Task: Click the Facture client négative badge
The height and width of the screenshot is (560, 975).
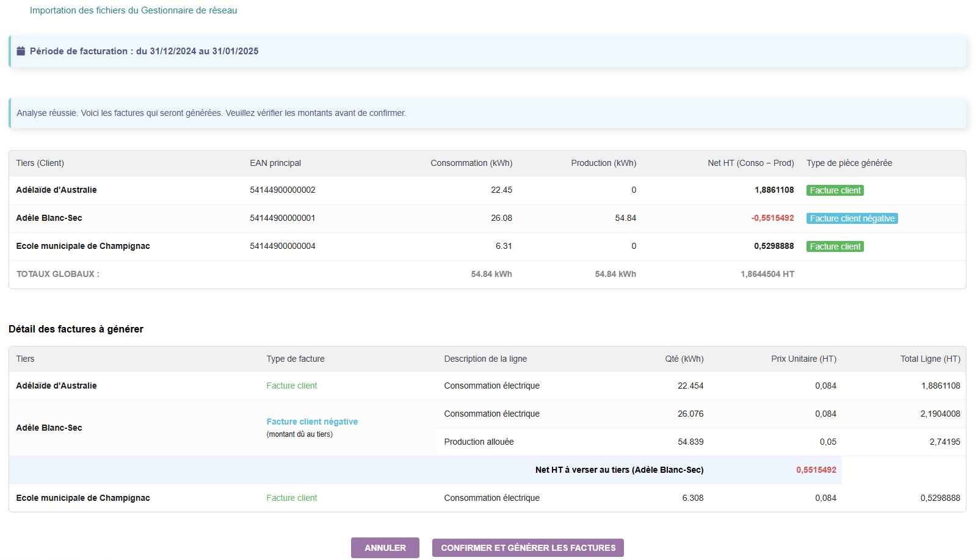Action: pyautogui.click(x=852, y=218)
